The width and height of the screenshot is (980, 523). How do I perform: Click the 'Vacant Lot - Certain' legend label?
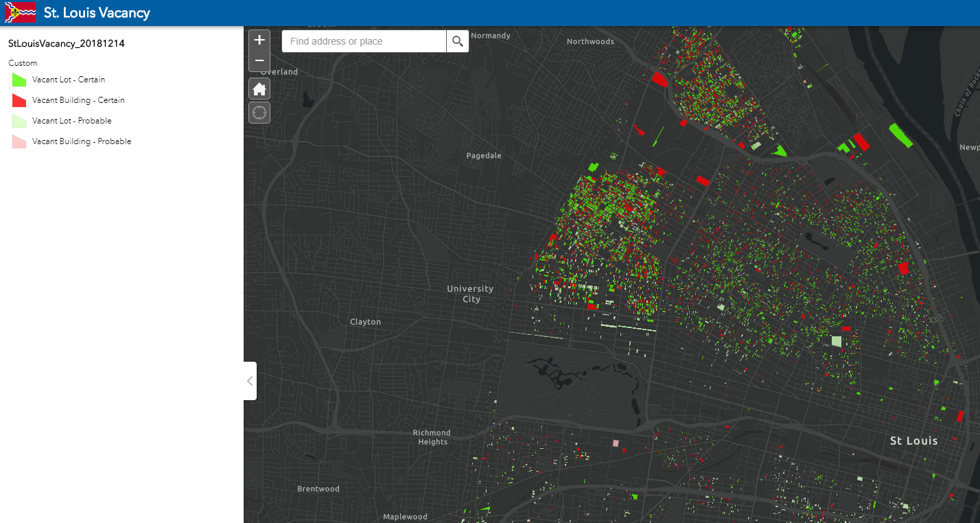[x=69, y=80]
